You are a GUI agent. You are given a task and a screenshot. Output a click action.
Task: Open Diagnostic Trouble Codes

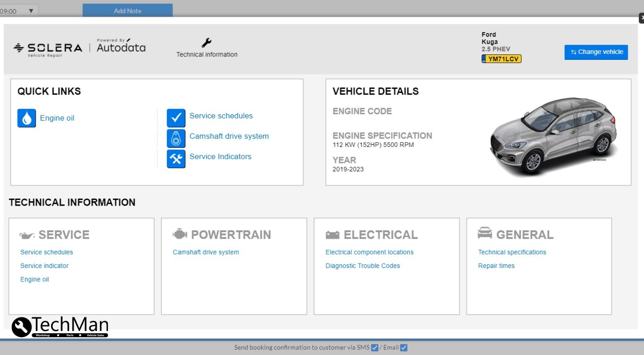(363, 266)
